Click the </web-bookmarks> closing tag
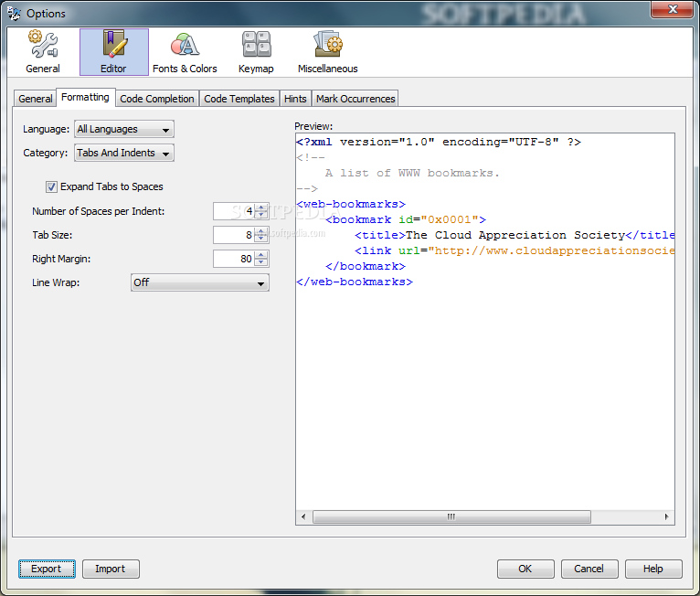 point(355,282)
